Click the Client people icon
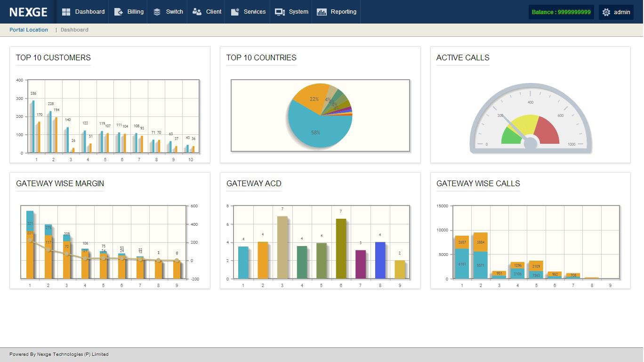This screenshot has height=362, width=644. [197, 12]
